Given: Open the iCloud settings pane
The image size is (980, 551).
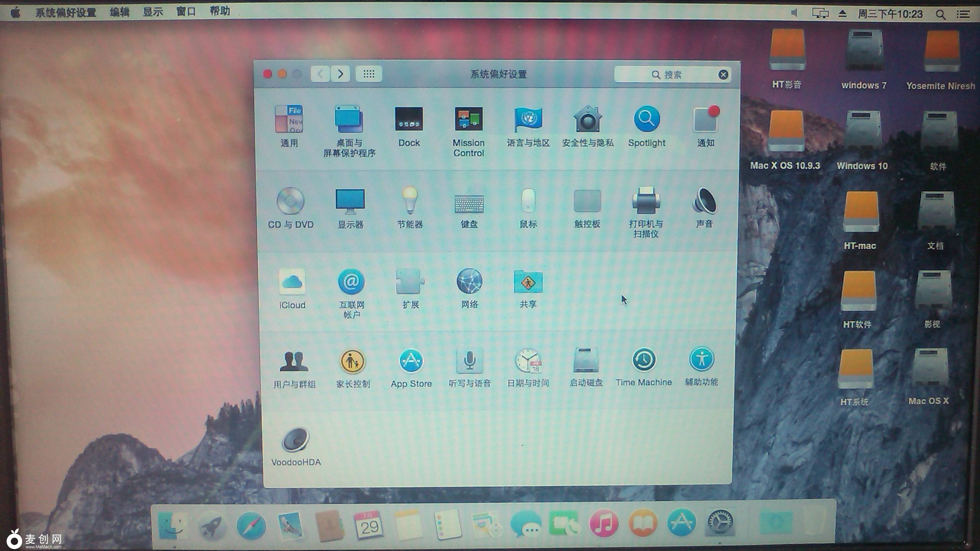Looking at the screenshot, I should 292,282.
